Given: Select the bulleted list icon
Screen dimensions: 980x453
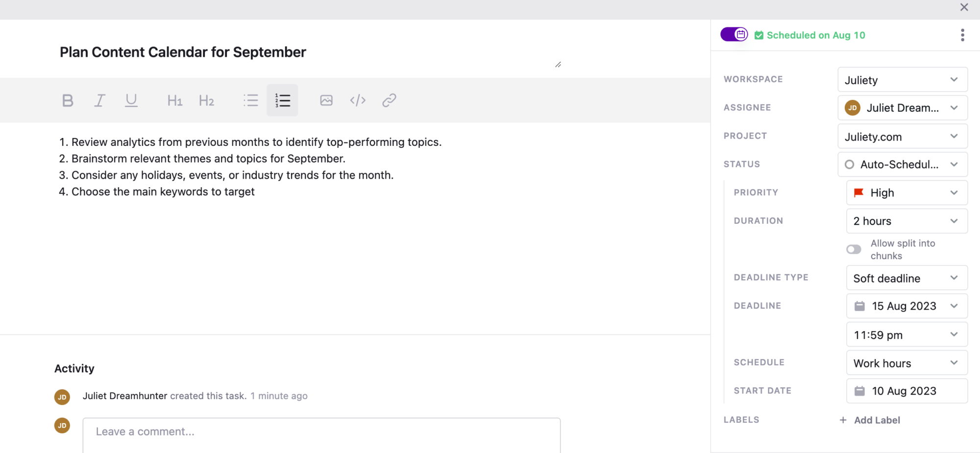Looking at the screenshot, I should (x=250, y=100).
